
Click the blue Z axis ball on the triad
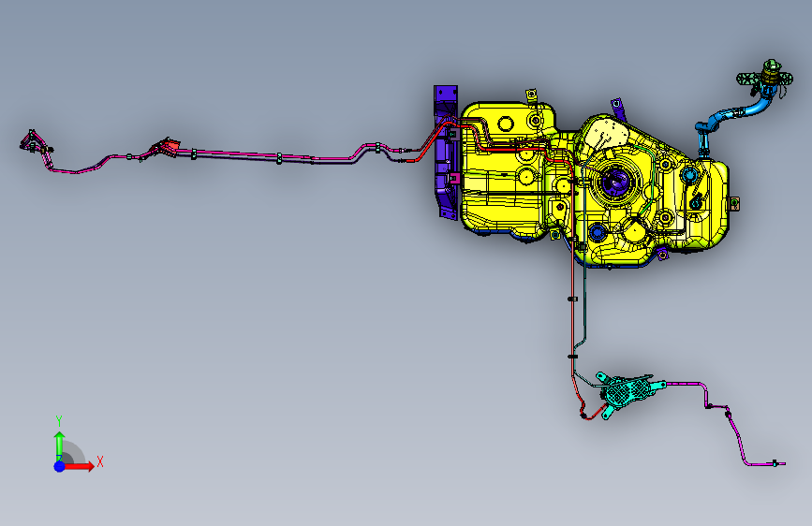point(59,466)
